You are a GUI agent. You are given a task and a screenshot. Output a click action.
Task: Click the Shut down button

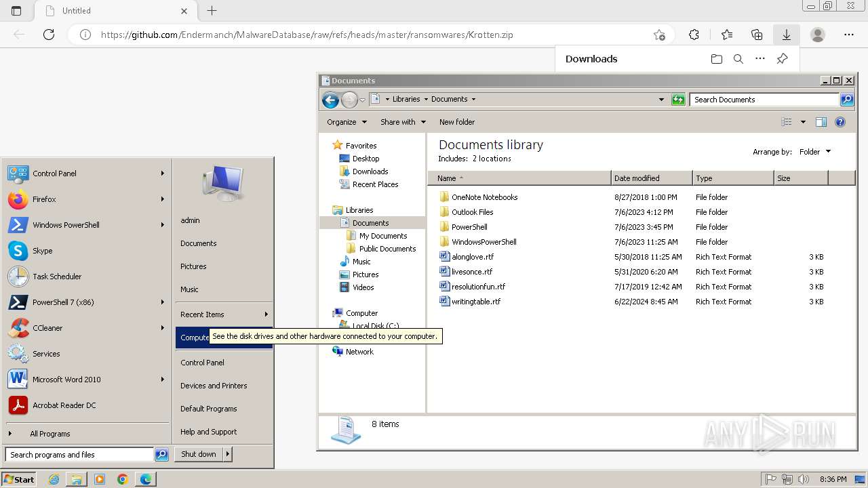pyautogui.click(x=199, y=454)
